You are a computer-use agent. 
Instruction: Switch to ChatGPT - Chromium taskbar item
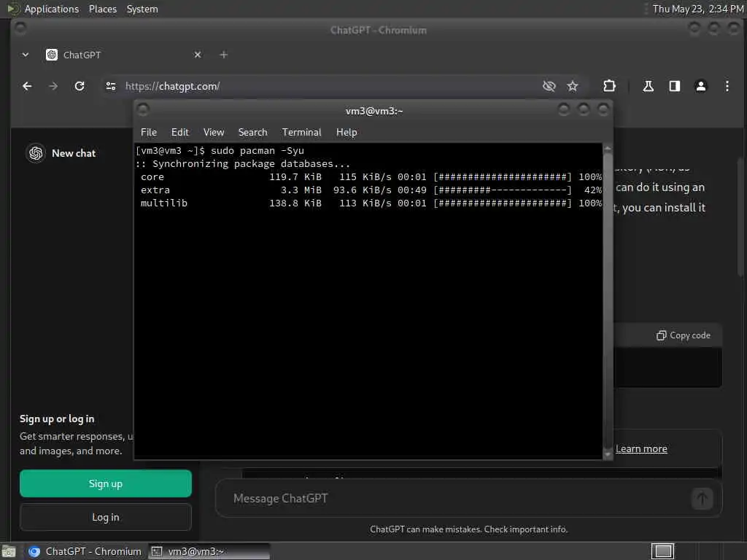click(x=85, y=551)
